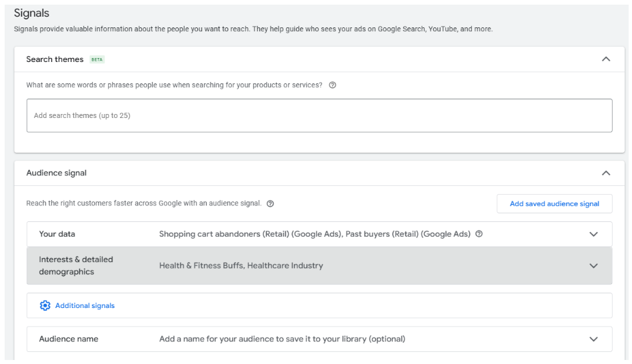Click the Add a name for your audience placeholder

click(282, 339)
